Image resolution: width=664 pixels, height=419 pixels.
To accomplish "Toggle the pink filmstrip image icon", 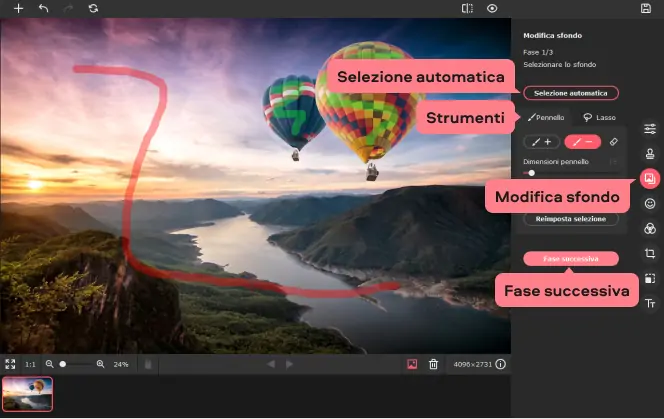I will 412,364.
